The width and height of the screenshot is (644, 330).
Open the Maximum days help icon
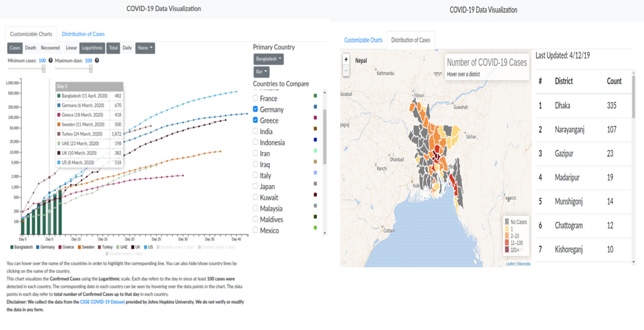[x=97, y=60]
